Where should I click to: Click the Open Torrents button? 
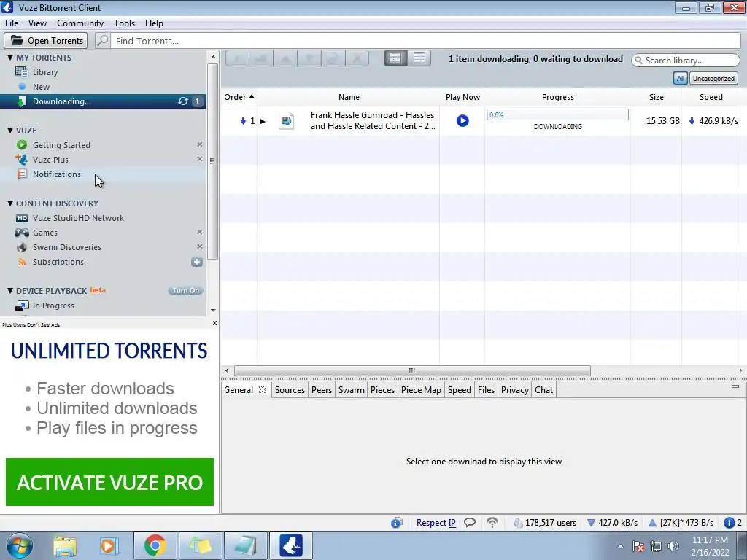tap(46, 41)
